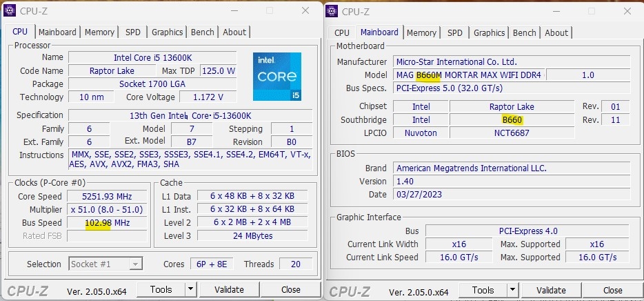Click L1 Inst. value '6 x 32 KB + 8 x 64 KB'

(252, 209)
